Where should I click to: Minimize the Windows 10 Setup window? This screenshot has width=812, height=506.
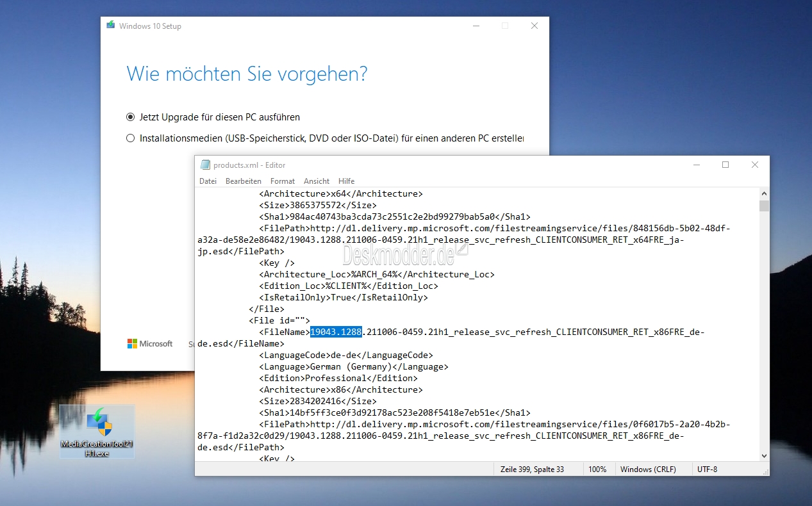tap(475, 26)
